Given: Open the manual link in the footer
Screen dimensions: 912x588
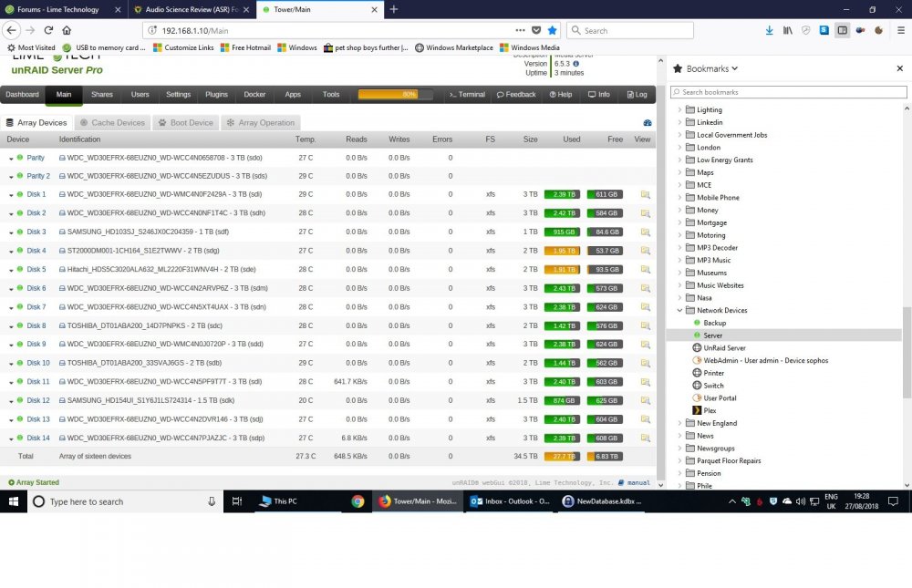Looking at the screenshot, I should 638,483.
